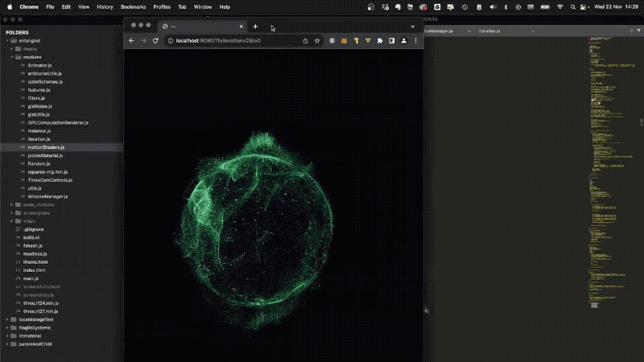Open features.js file
This screenshot has width=644, height=362.
(x=39, y=90)
